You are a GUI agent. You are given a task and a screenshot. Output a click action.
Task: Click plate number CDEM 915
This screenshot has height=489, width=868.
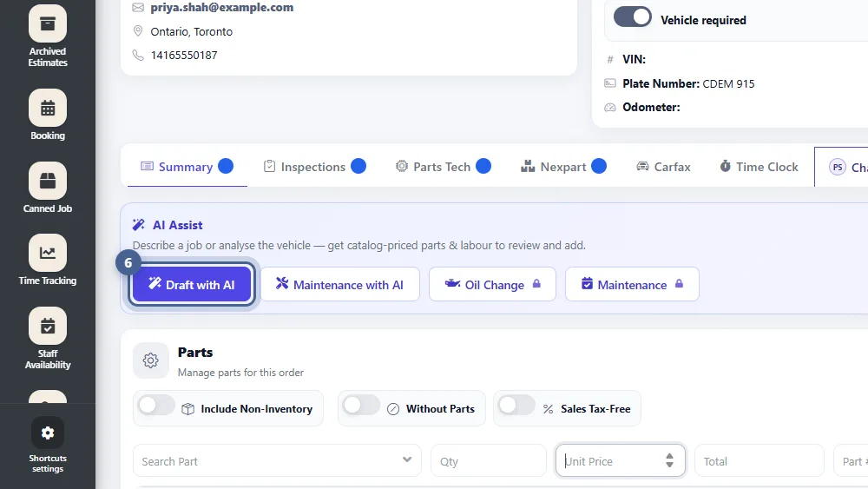728,83
